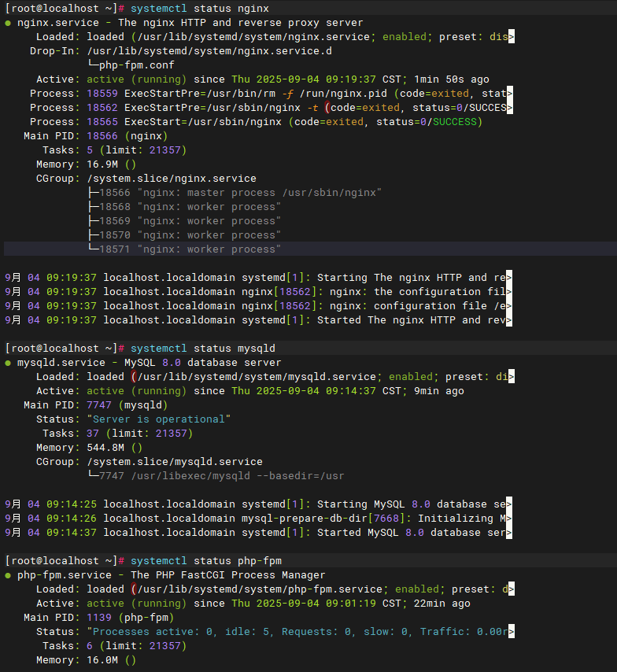Click the 'nginx: master process /usr/sbin/nginx' row
The width and height of the screenshot is (617, 672).
[235, 193]
